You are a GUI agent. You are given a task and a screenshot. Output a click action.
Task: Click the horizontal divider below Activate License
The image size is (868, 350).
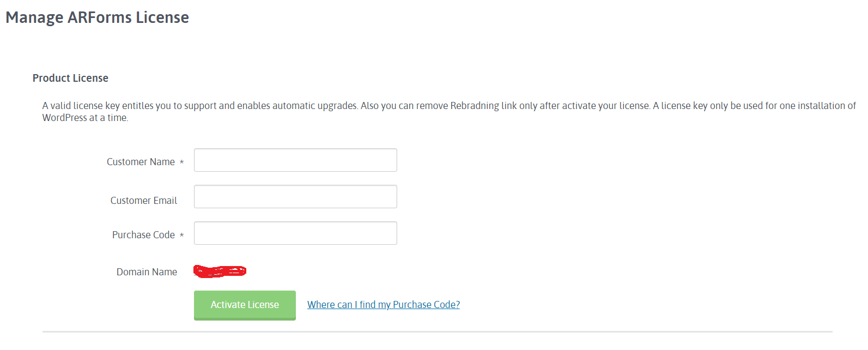point(437,331)
